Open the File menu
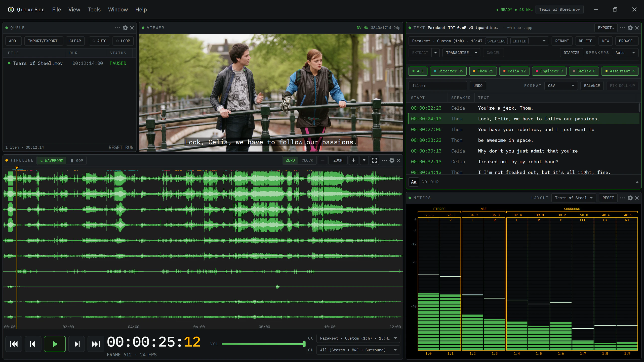Viewport: 644px width, 362px height. (x=57, y=10)
